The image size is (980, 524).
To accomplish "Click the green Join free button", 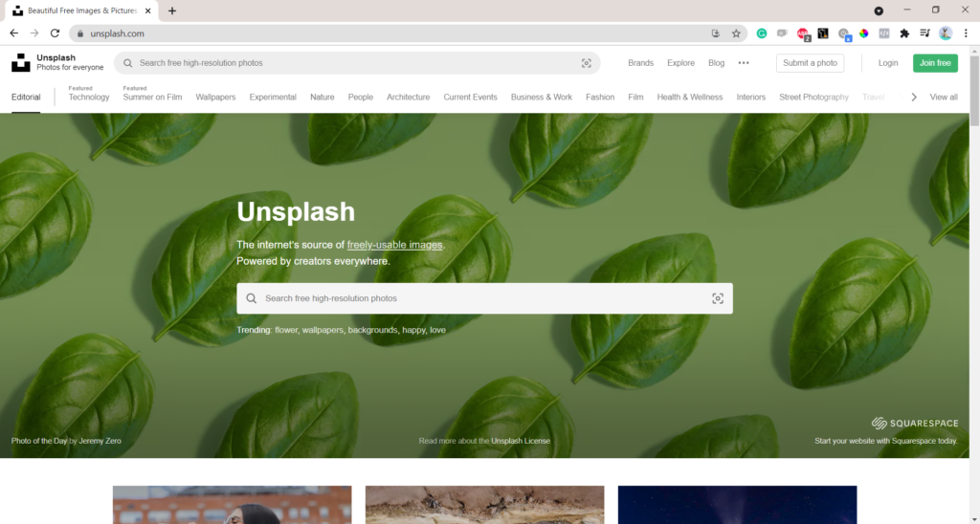I will (x=935, y=63).
